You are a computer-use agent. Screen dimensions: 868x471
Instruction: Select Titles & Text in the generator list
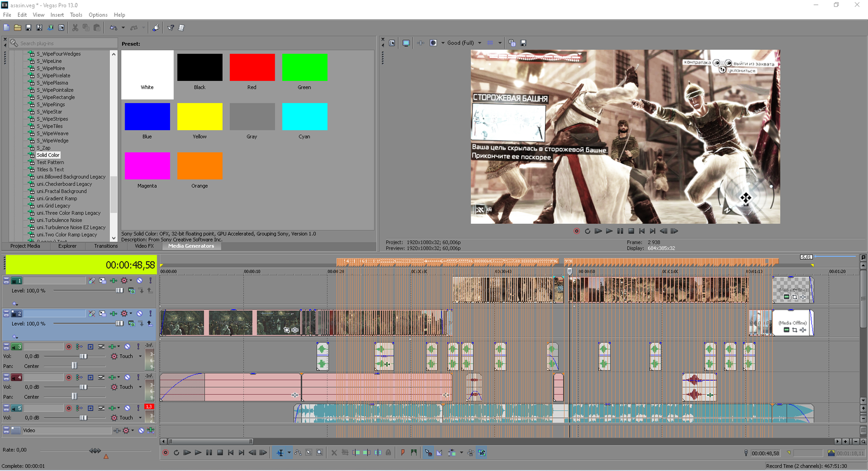tap(50, 170)
